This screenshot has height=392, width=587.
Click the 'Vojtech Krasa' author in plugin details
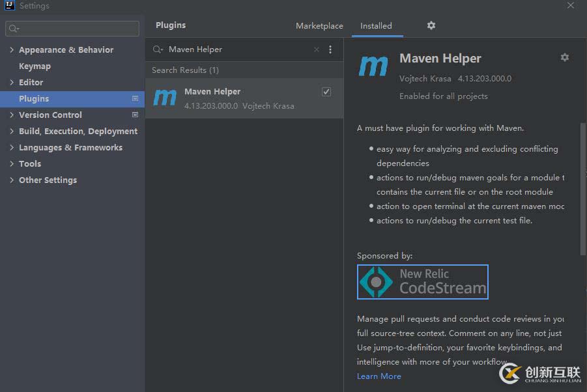[x=425, y=79]
